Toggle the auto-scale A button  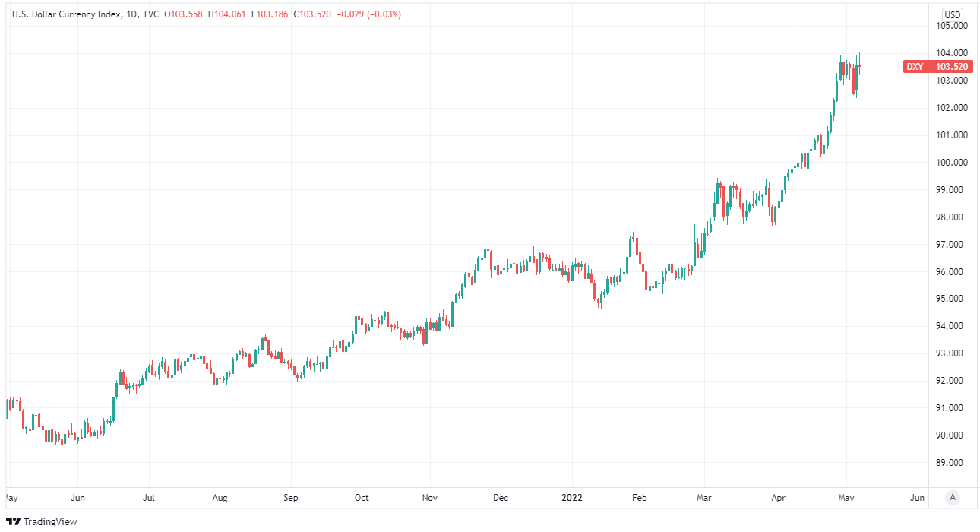[952, 498]
